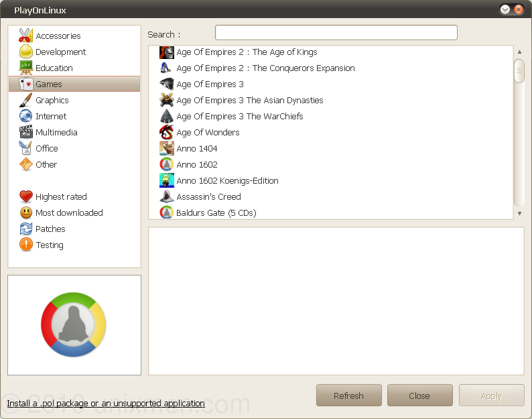This screenshot has height=419, width=532.
Task: Switch to the Education category
Action: (74, 68)
